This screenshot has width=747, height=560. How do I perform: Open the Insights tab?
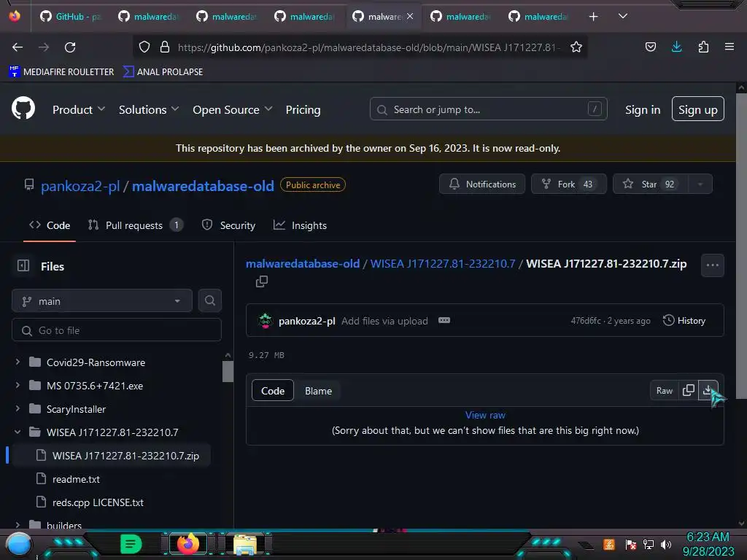pyautogui.click(x=300, y=225)
